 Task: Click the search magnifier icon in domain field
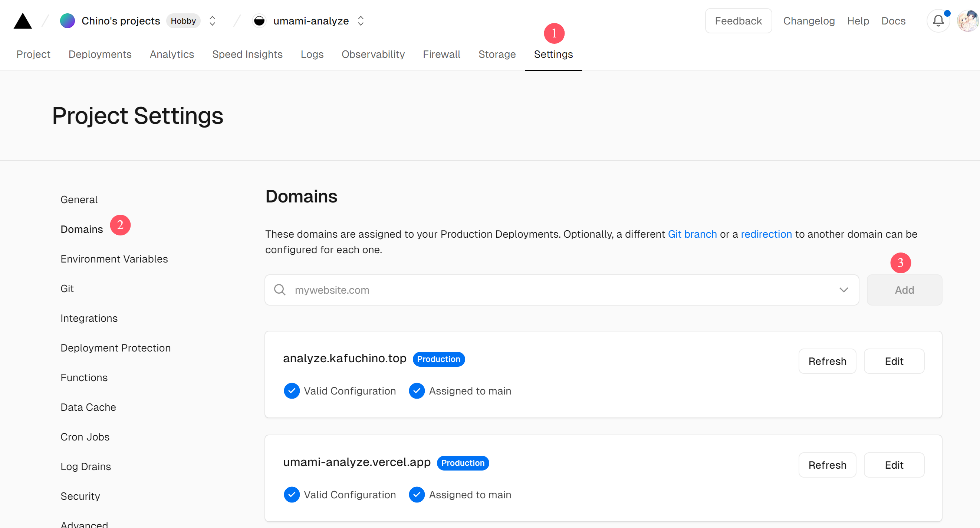[x=280, y=290]
